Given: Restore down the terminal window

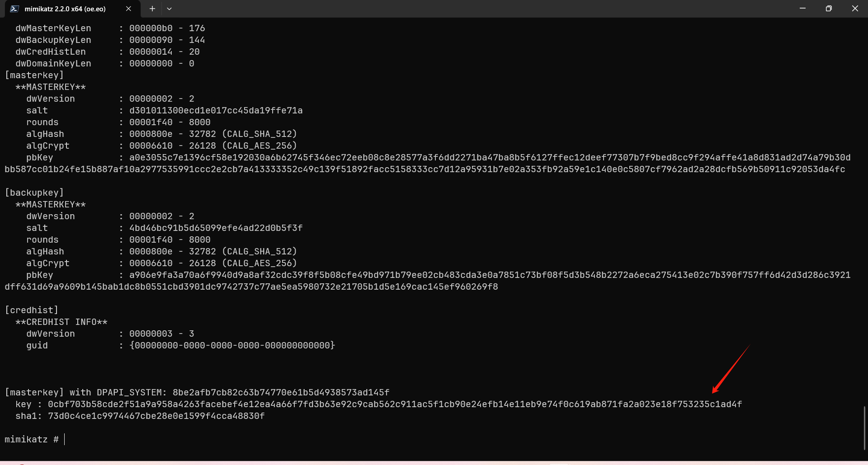Looking at the screenshot, I should pyautogui.click(x=829, y=9).
